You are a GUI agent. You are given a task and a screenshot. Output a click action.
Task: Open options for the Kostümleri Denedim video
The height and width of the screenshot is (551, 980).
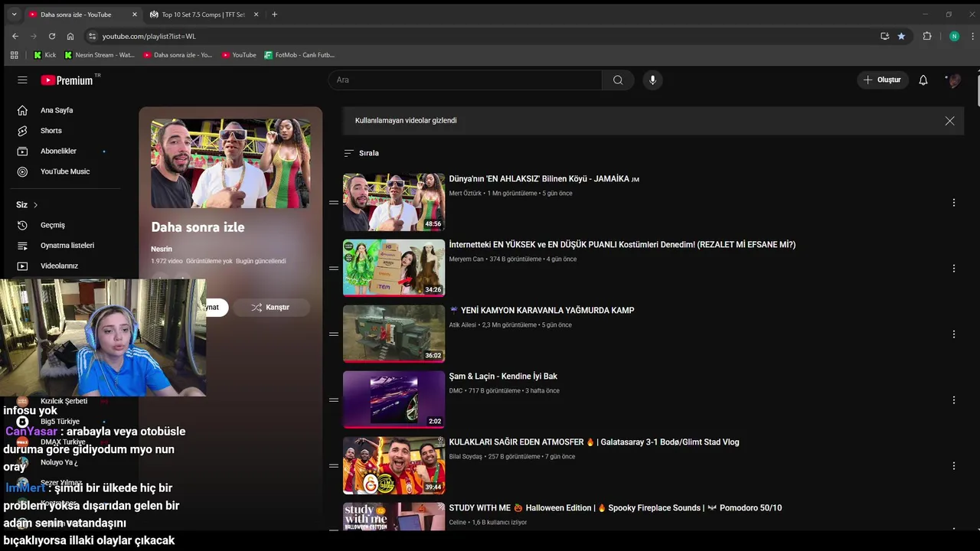point(954,269)
